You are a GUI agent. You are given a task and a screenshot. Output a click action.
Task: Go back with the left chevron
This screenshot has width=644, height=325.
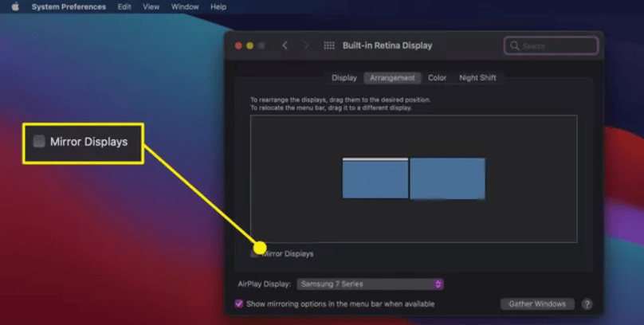click(x=285, y=45)
